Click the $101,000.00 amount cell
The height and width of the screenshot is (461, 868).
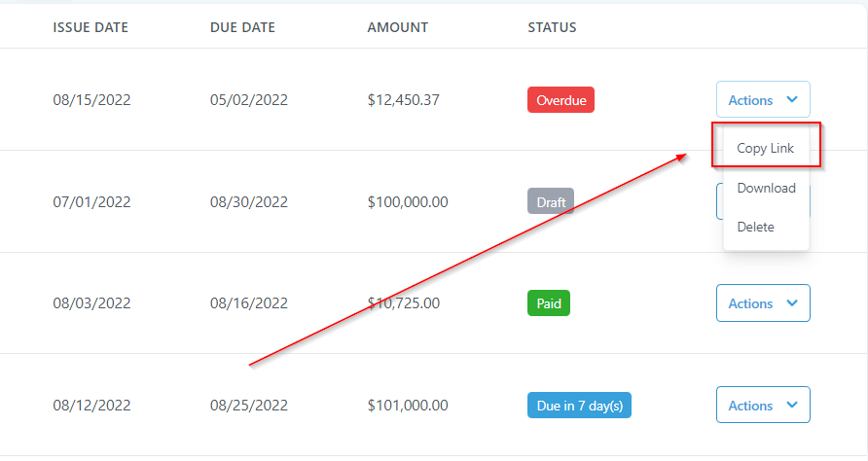408,406
